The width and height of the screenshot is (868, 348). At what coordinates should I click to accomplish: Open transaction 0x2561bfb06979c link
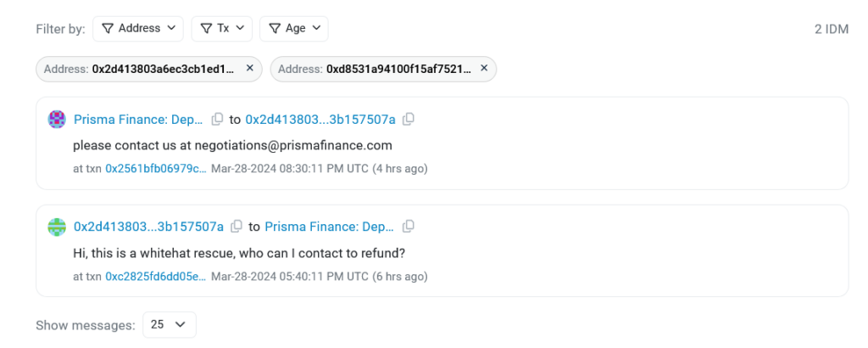coord(156,168)
